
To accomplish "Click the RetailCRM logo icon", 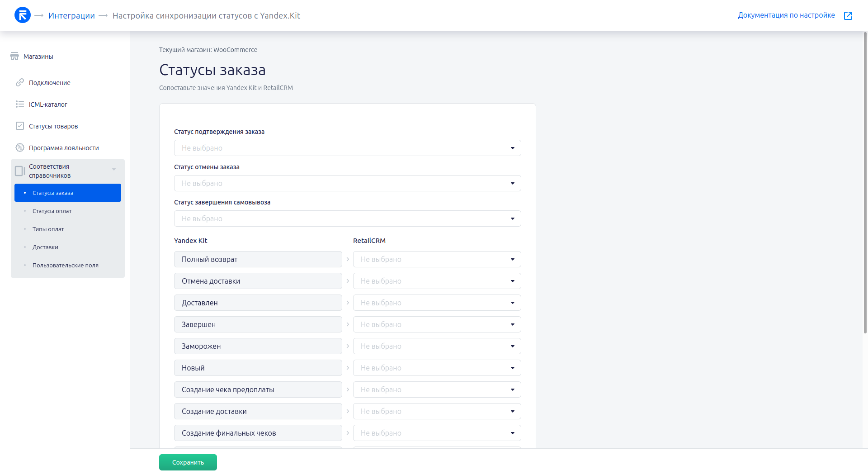I will click(23, 15).
